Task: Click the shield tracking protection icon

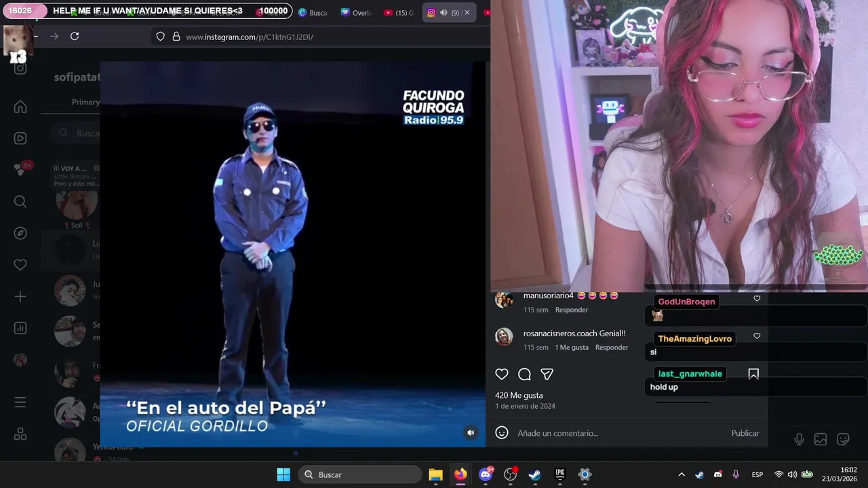Action: pyautogui.click(x=160, y=37)
